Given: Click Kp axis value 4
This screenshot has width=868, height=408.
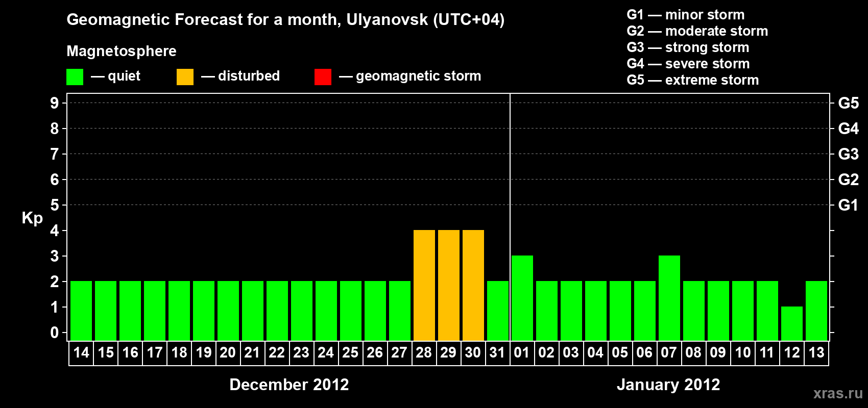Looking at the screenshot, I should tap(55, 231).
